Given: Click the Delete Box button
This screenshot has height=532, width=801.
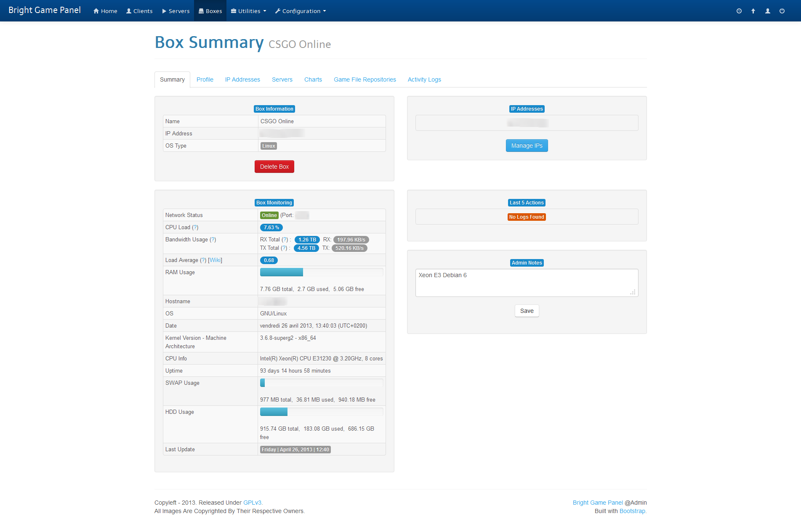Looking at the screenshot, I should pos(274,167).
